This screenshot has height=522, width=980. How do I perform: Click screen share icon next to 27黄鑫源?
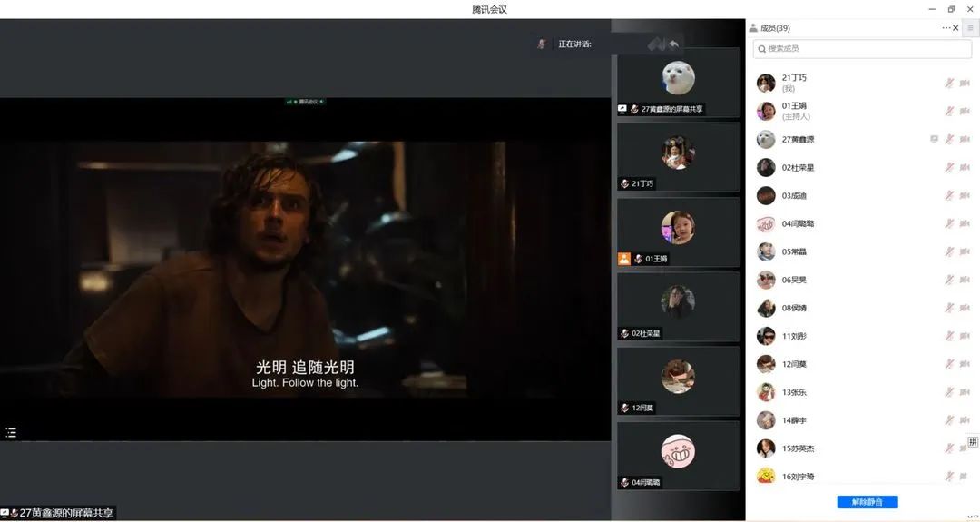coord(934,139)
